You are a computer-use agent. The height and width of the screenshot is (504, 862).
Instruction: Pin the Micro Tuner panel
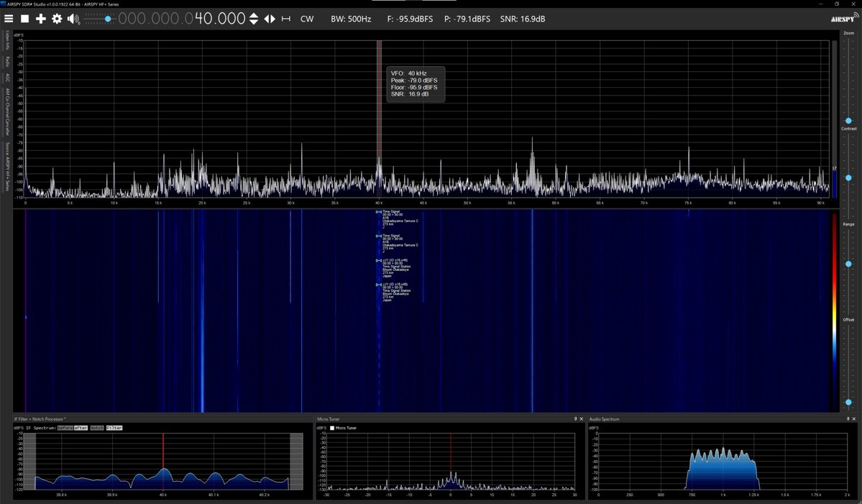[x=576, y=419]
